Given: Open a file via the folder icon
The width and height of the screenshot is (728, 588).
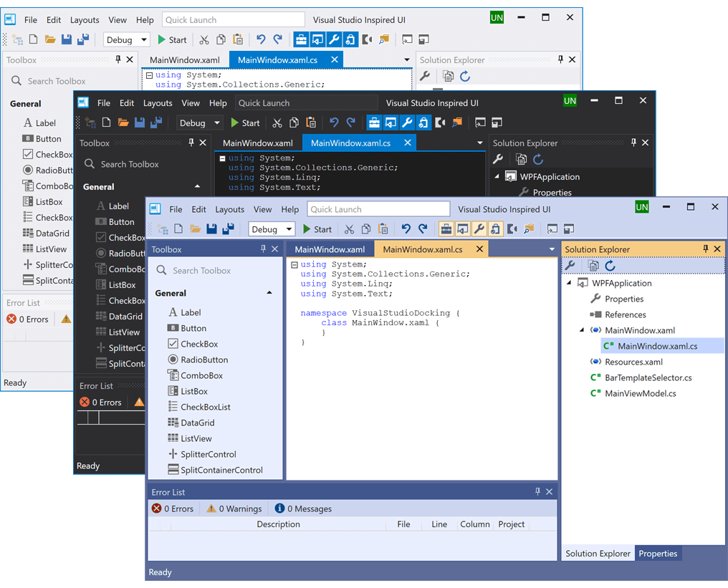Looking at the screenshot, I should pyautogui.click(x=196, y=228).
